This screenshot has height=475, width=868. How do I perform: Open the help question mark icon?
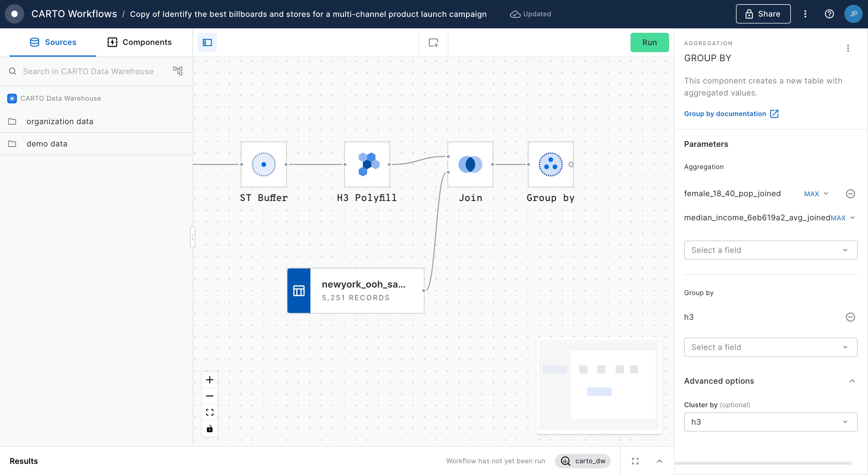(x=829, y=14)
